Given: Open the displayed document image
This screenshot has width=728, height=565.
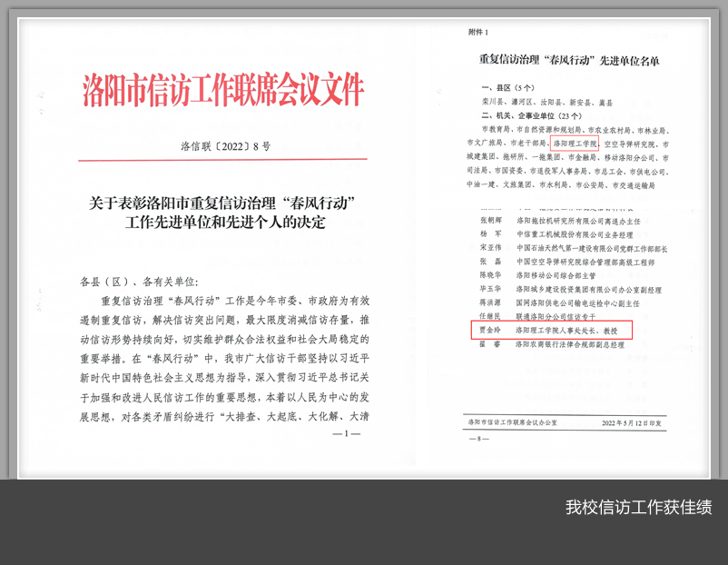Looking at the screenshot, I should tap(364, 248).
